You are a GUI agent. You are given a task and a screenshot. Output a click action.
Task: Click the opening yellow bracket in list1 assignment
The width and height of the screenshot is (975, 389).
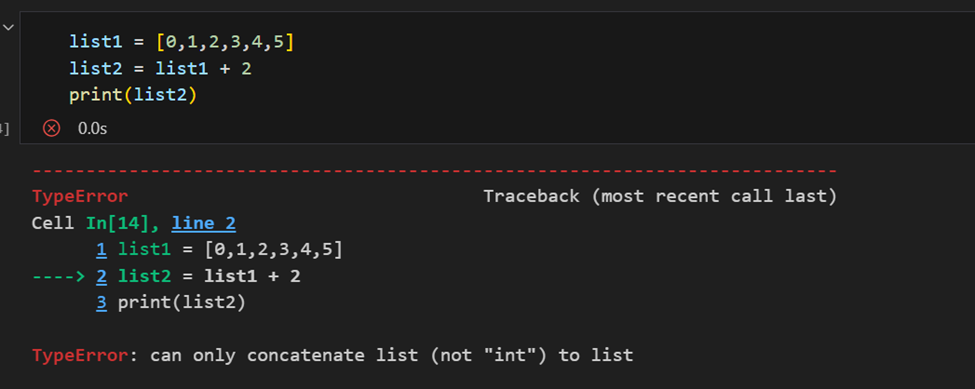coord(160,42)
